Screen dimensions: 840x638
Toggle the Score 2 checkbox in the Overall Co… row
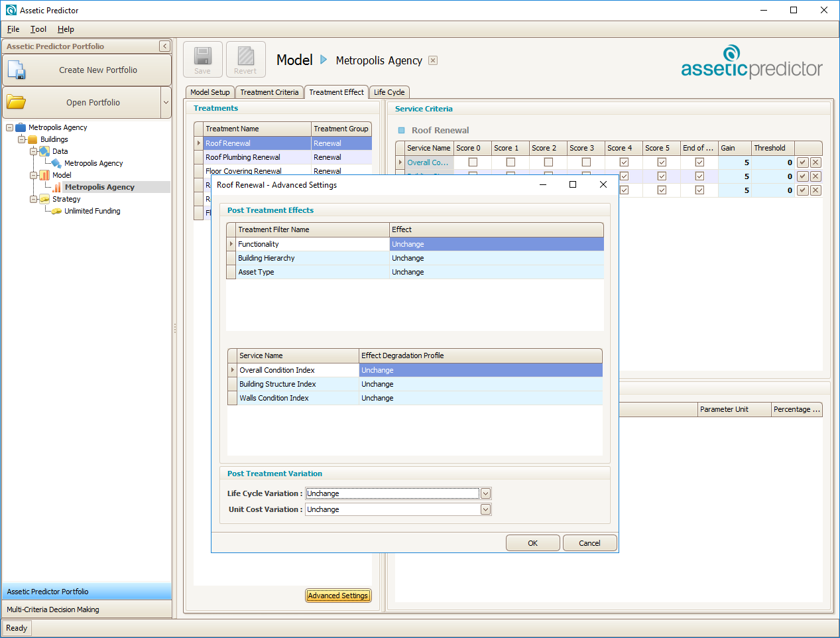tap(548, 162)
